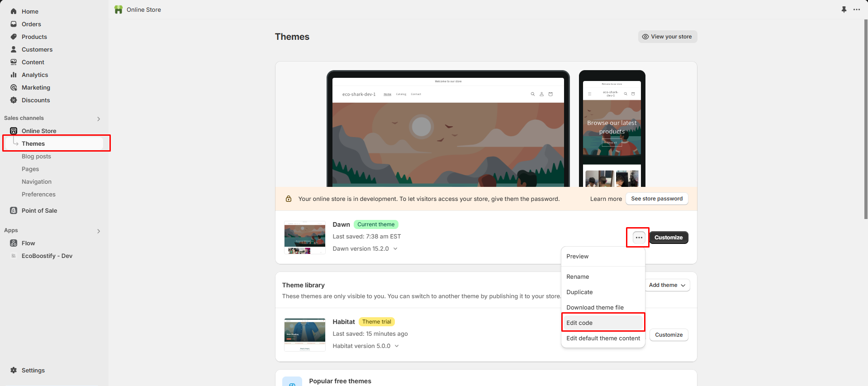Click the Theme library heading
The height and width of the screenshot is (386, 868).
point(304,285)
